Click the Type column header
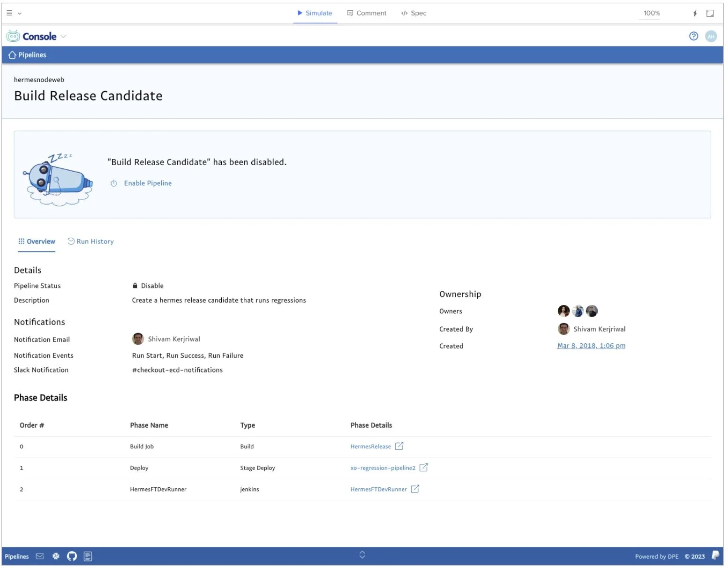This screenshot has width=728, height=568. click(248, 425)
